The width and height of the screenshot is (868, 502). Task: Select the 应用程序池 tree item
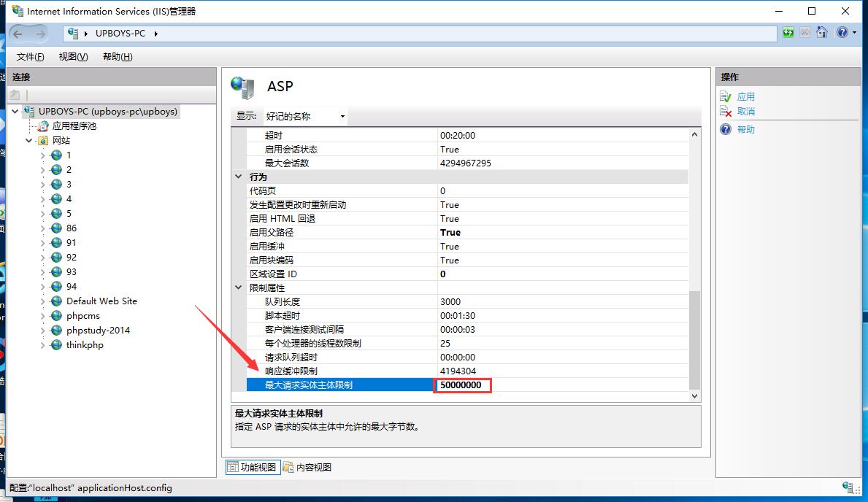(x=74, y=126)
